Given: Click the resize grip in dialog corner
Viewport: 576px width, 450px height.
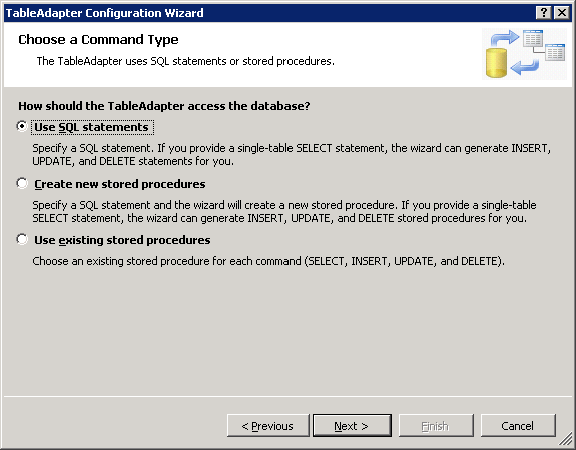Looking at the screenshot, I should click(x=566, y=440).
